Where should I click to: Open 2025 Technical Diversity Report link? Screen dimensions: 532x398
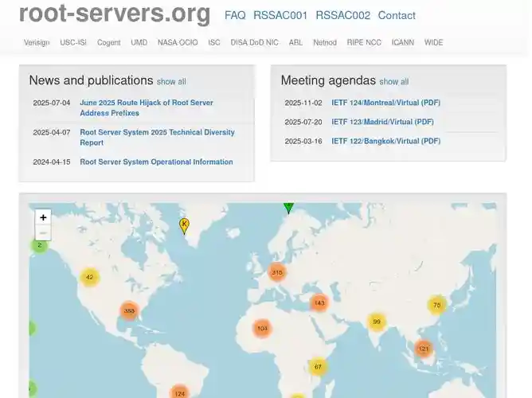tap(157, 137)
